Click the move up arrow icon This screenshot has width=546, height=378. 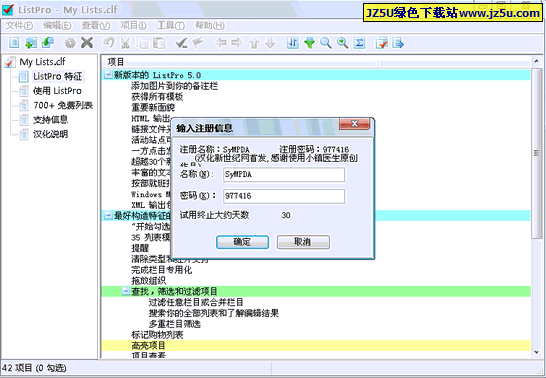[x=254, y=43]
